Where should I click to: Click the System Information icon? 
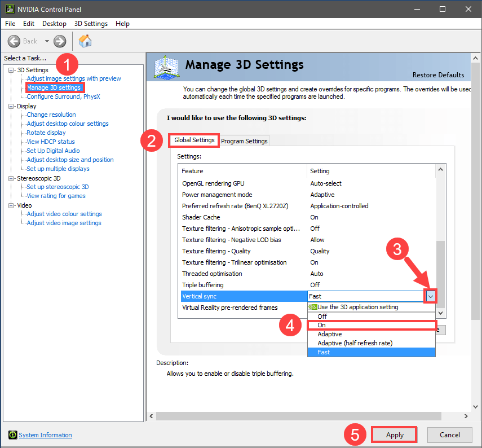12,435
